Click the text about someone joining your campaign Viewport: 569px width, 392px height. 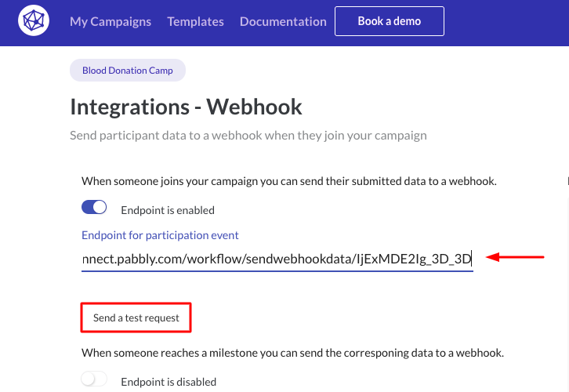[289, 181]
